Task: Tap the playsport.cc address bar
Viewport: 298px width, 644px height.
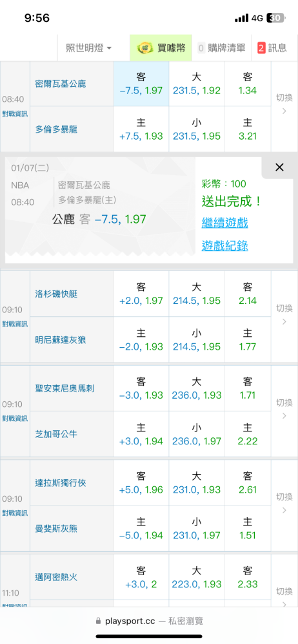Action: [149, 621]
